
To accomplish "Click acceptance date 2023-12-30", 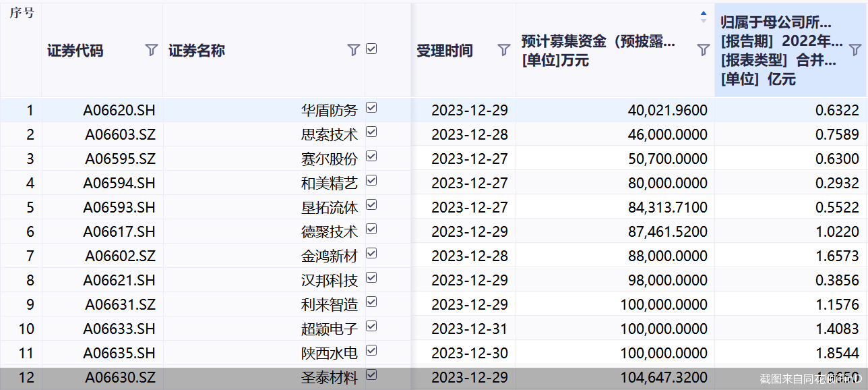I will click(x=470, y=354).
